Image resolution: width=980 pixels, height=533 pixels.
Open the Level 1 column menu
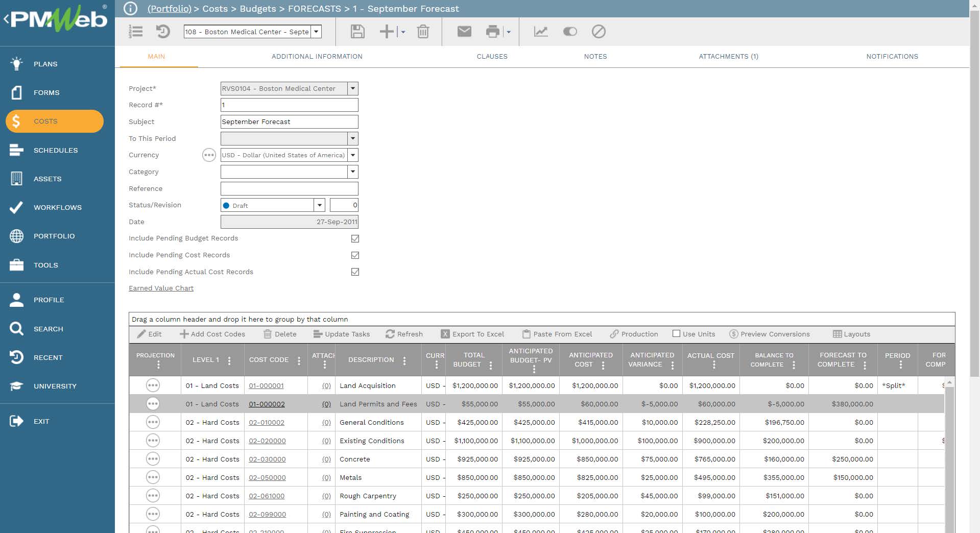pyautogui.click(x=229, y=360)
